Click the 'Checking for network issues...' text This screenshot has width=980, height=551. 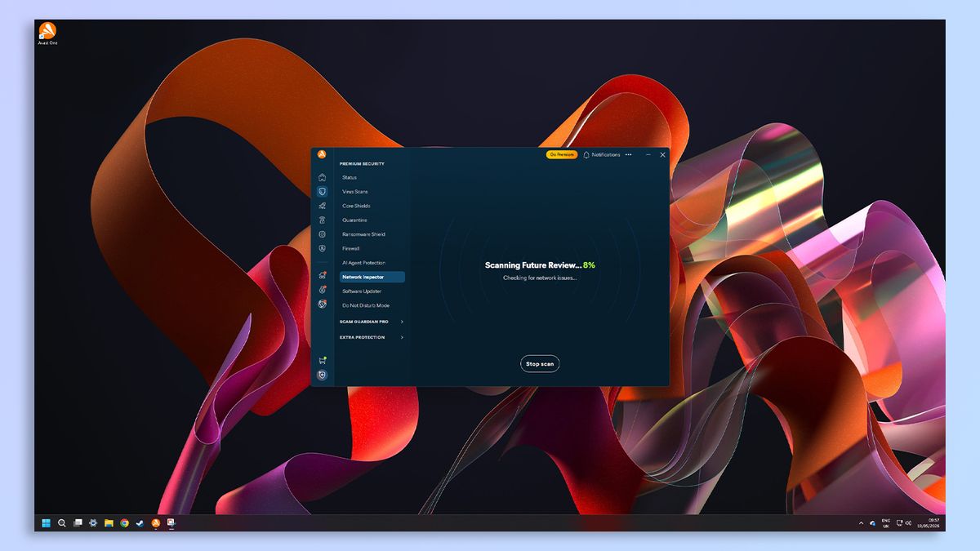pyautogui.click(x=540, y=278)
